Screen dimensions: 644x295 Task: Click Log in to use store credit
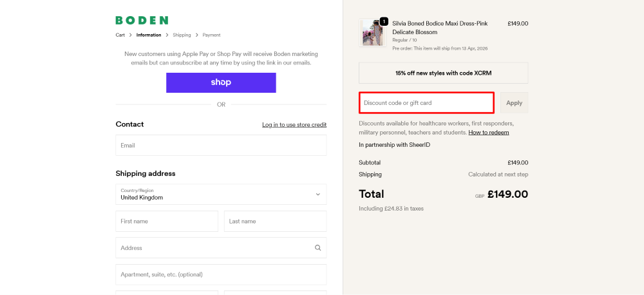[294, 124]
